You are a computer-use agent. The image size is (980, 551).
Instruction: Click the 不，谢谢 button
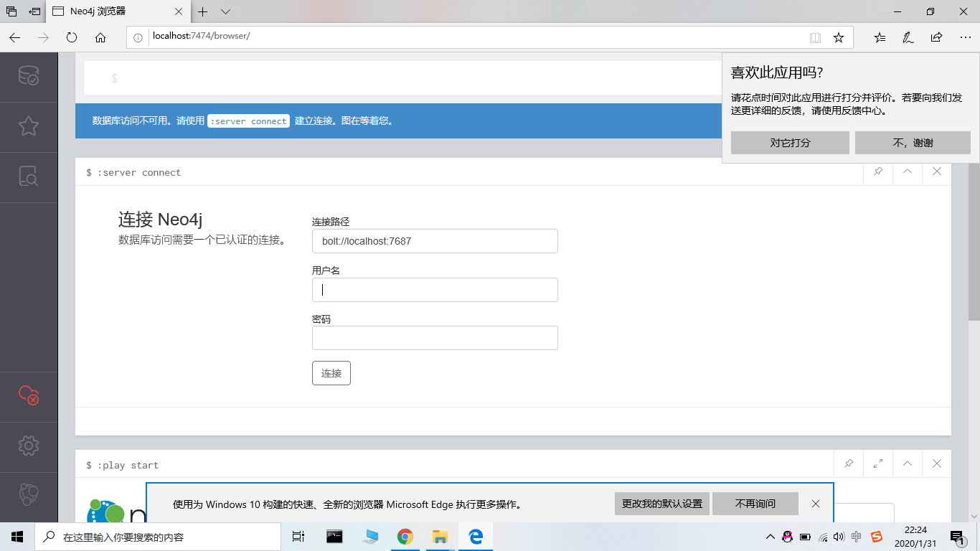click(x=913, y=143)
